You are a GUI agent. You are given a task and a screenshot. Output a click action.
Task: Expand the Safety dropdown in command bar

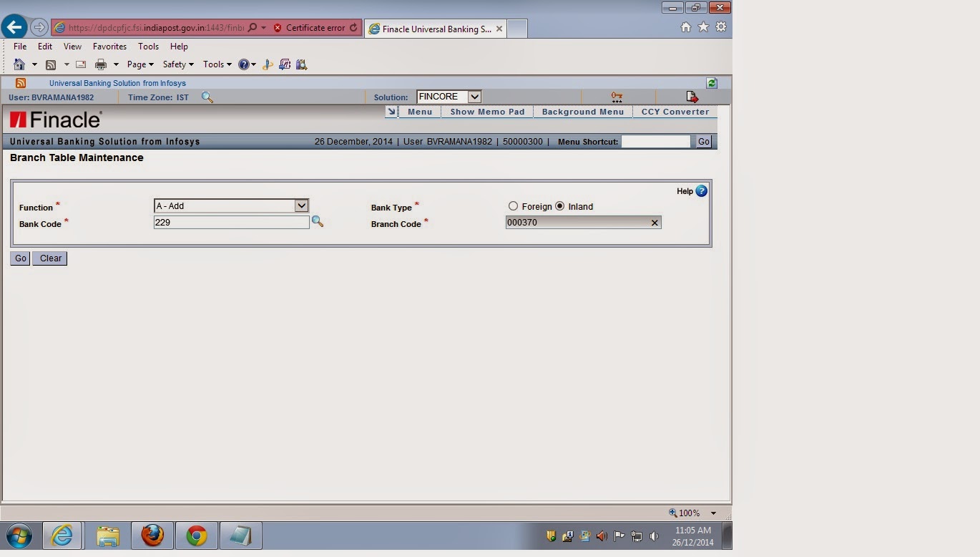click(178, 64)
